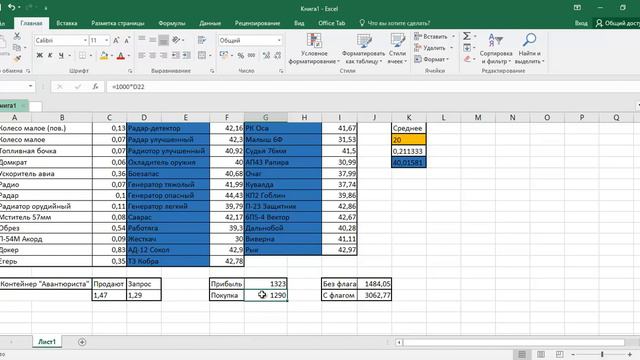Click the Decrease Indent icon
Image resolution: width=640 pixels, height=360 pixels.
(x=176, y=55)
